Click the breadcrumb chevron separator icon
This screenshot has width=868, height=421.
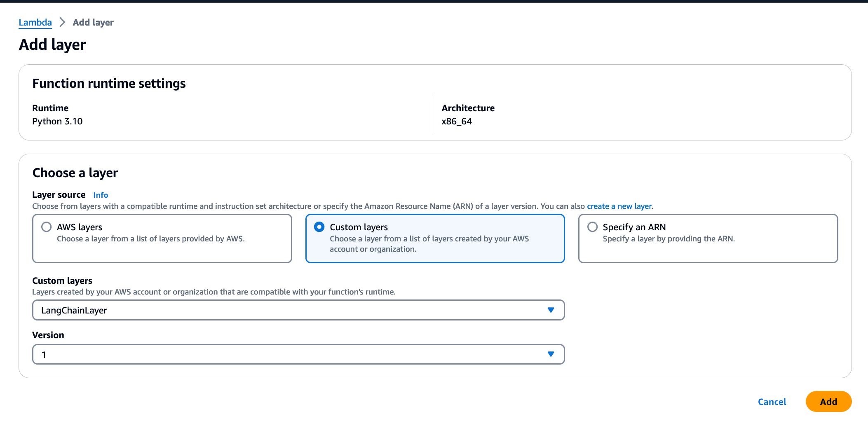coord(62,22)
